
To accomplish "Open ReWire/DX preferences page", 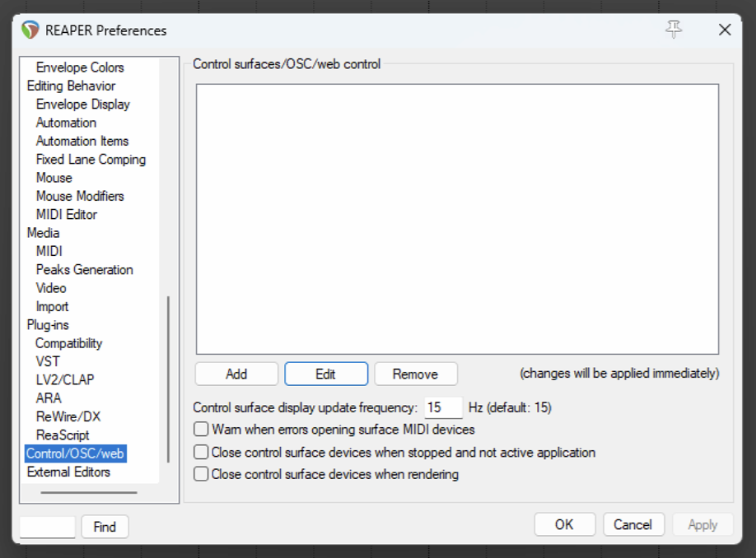I will 68,416.
